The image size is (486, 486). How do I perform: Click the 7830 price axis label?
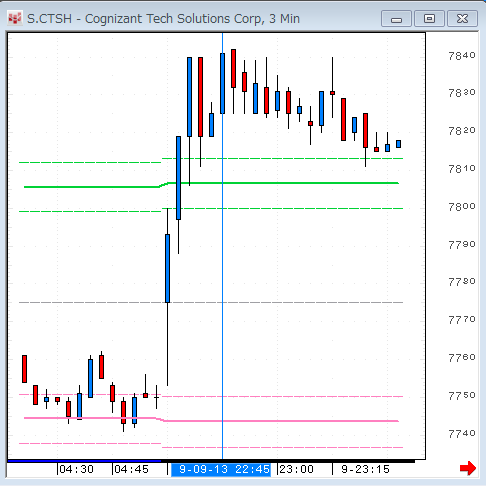[x=462, y=93]
